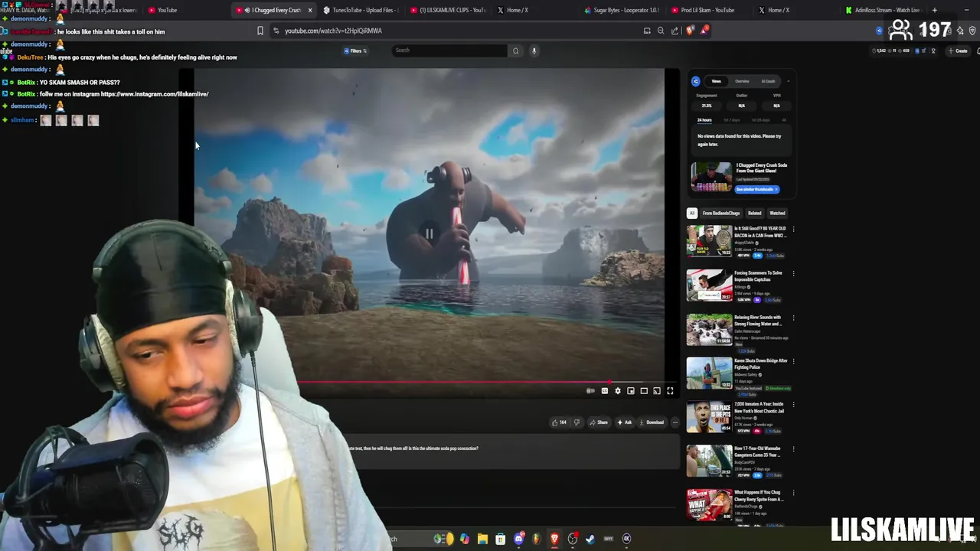Open options menu for 17-Year-Old Wannabe Gangsters
This screenshot has width=980, height=551.
coord(793,449)
